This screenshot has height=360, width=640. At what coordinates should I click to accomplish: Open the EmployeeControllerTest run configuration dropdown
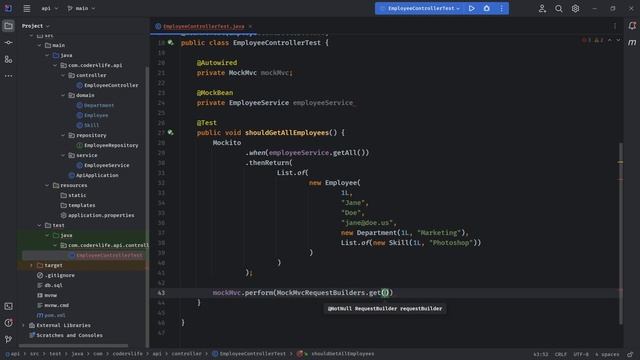(x=420, y=8)
